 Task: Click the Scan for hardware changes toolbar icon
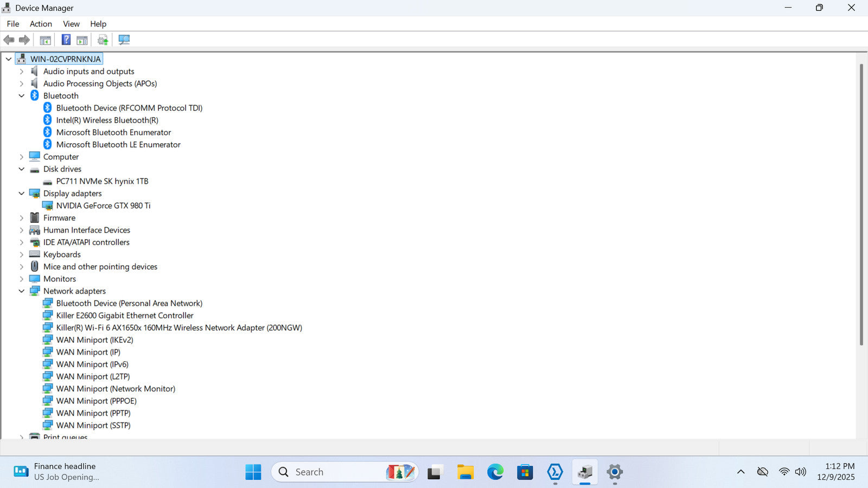tap(124, 40)
